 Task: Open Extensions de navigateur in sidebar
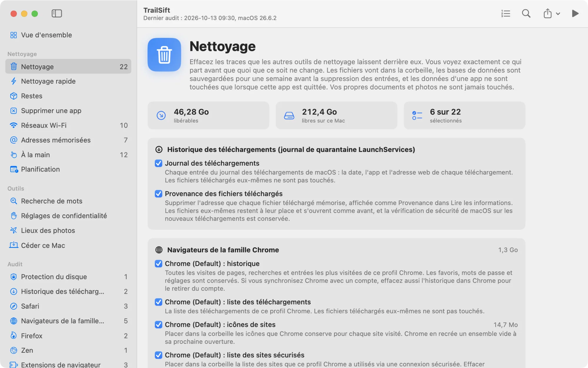pyautogui.click(x=68, y=364)
